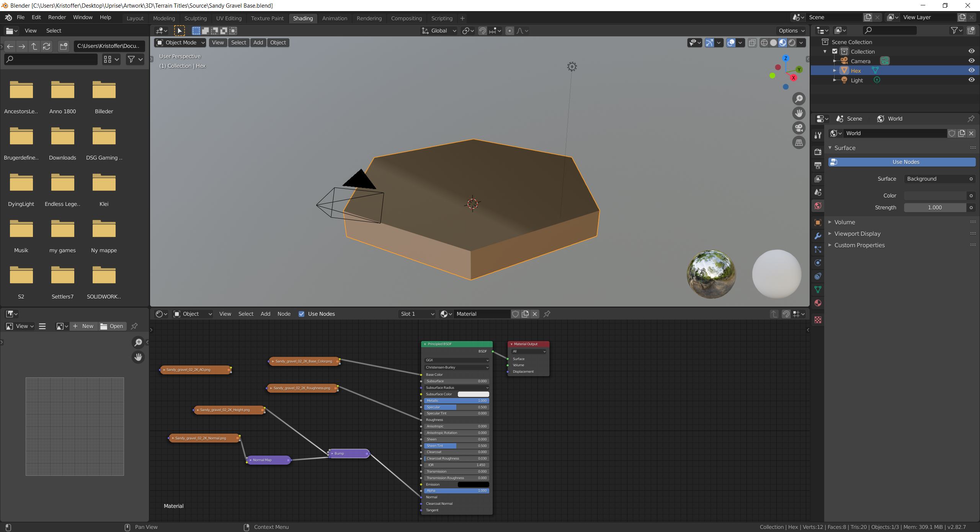
Task: Go back in file browser history
Action: pyautogui.click(x=10, y=46)
